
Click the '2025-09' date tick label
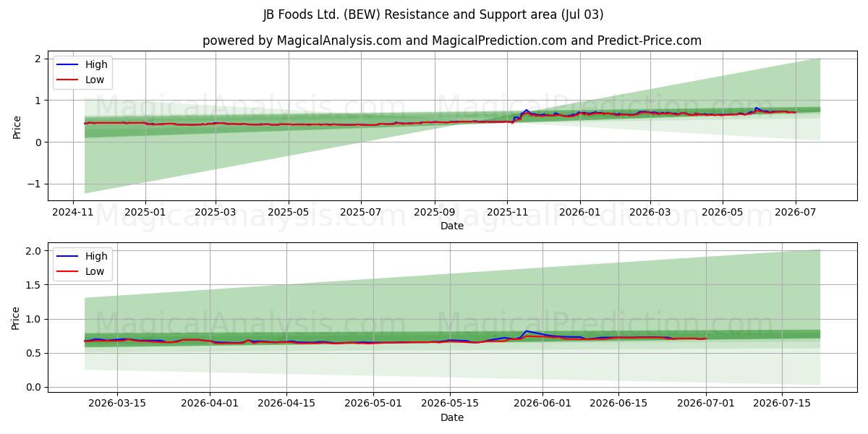click(x=435, y=212)
